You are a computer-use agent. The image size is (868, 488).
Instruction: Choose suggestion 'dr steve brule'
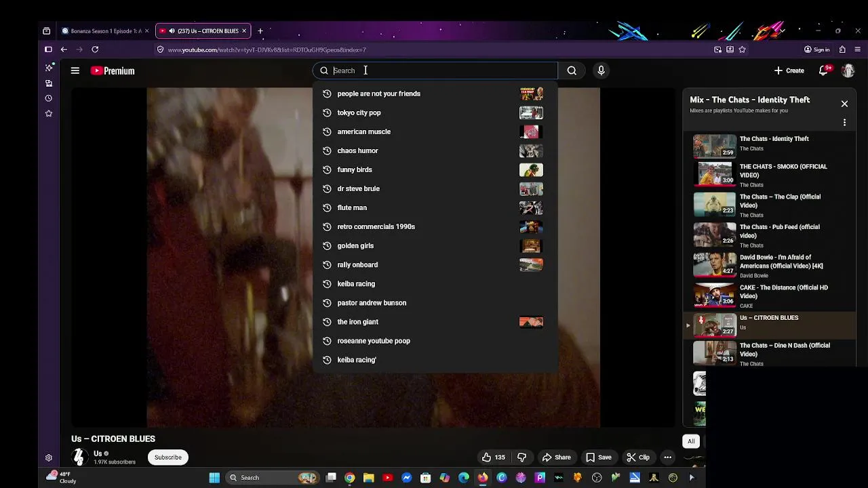(x=435, y=188)
